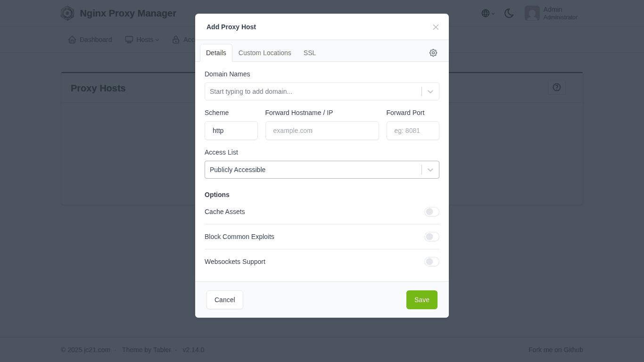Open the Proxy Hosts help icon
The height and width of the screenshot is (362, 644).
pyautogui.click(x=557, y=87)
